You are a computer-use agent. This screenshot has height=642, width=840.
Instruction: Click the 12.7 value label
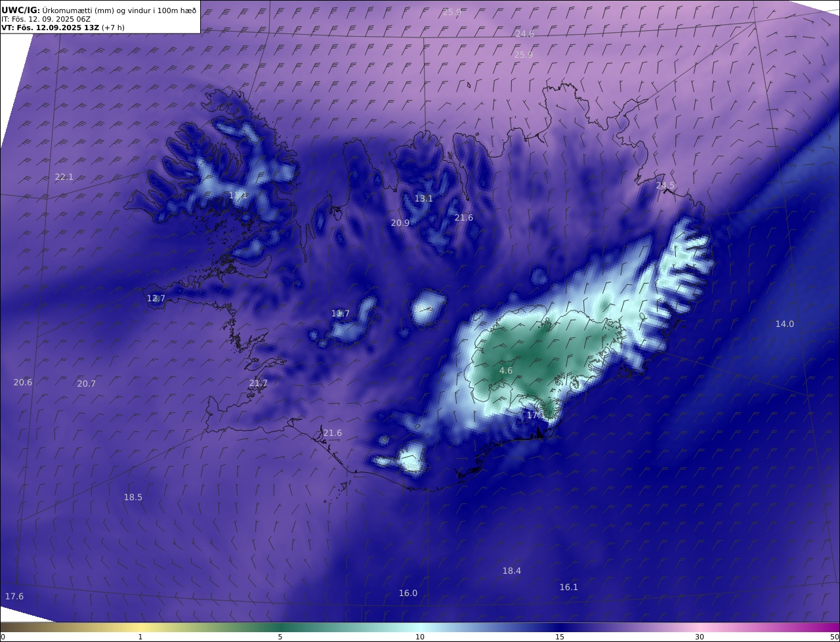[156, 299]
